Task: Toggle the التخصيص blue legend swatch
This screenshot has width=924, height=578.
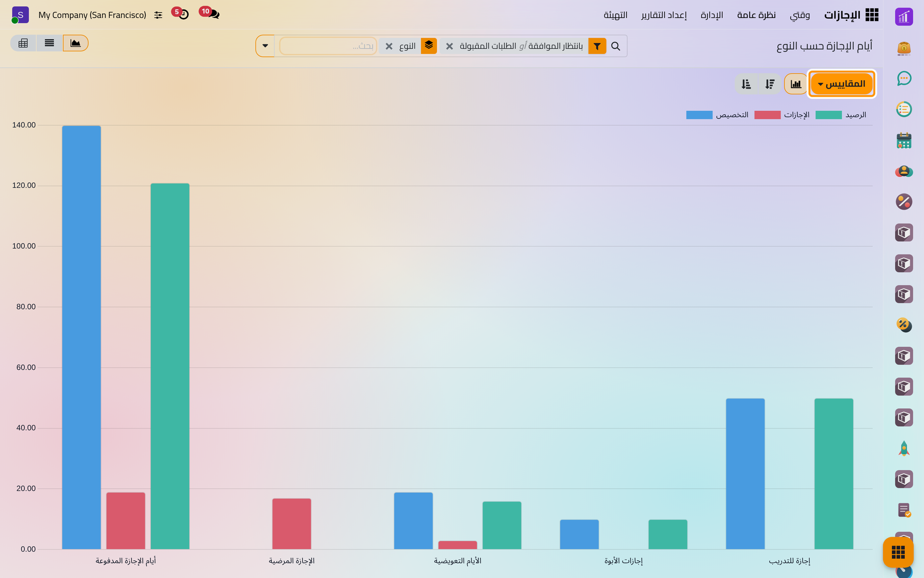Action: [699, 115]
